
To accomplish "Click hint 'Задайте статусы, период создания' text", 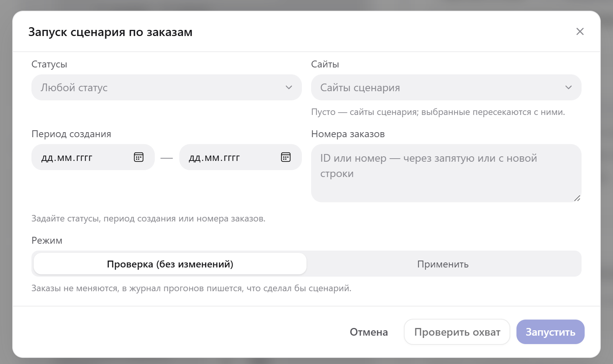I will pyautogui.click(x=148, y=218).
